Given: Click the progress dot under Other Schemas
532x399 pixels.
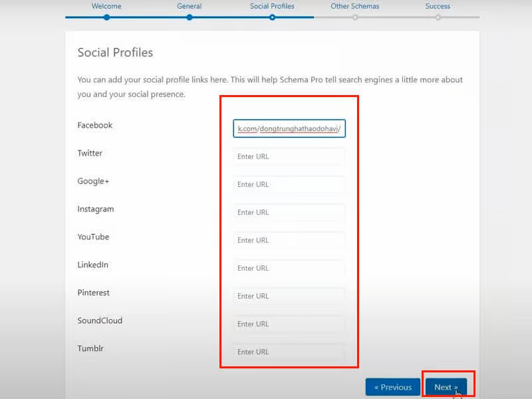Looking at the screenshot, I should [x=355, y=17].
